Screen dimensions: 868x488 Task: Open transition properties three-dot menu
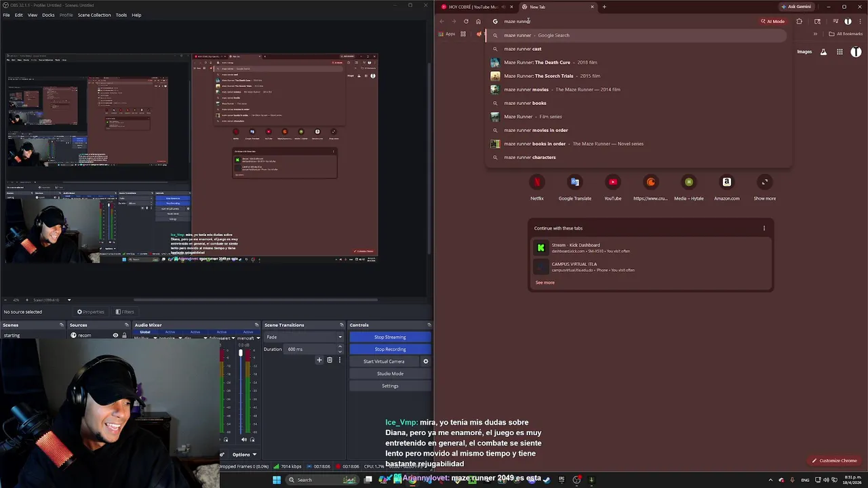(x=340, y=360)
